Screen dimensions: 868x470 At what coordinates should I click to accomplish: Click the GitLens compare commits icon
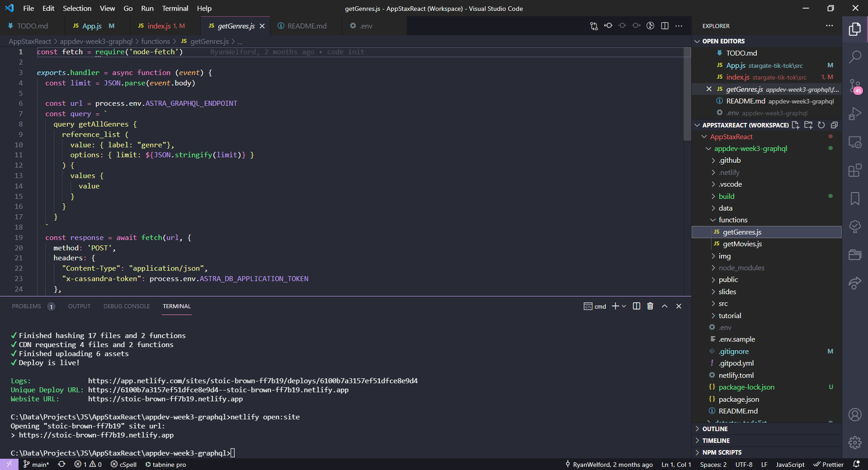coord(593,26)
